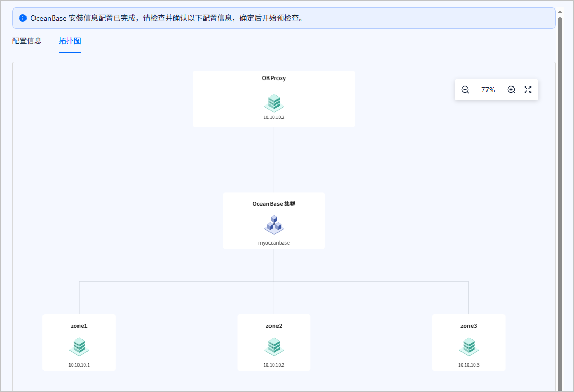
Task: Click the vertical scrollbar thumb
Action: point(560,204)
